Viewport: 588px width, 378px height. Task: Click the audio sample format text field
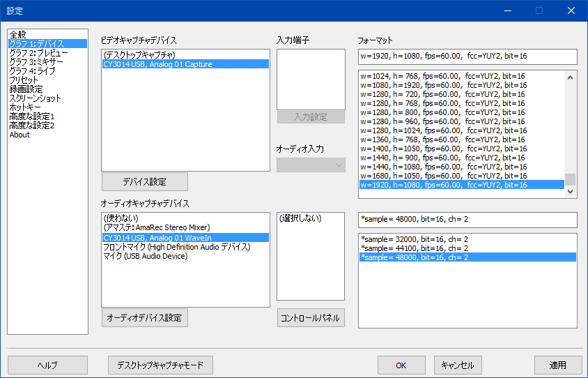(467, 220)
